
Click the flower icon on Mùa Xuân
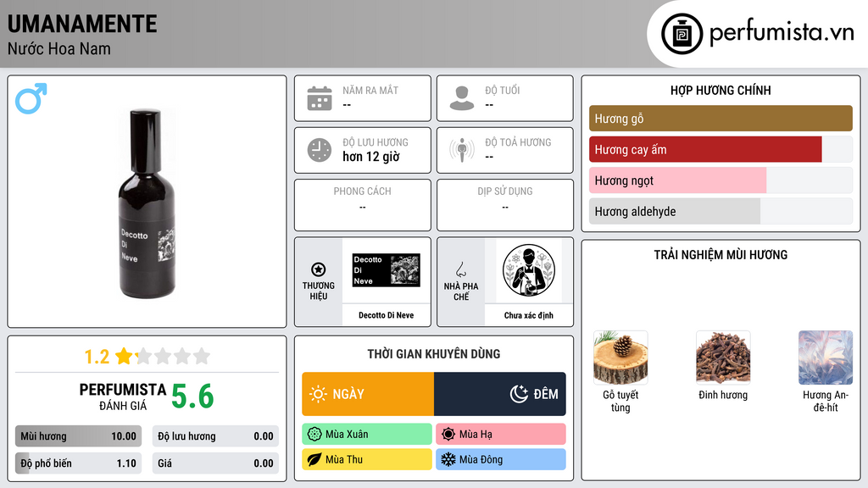coord(314,435)
